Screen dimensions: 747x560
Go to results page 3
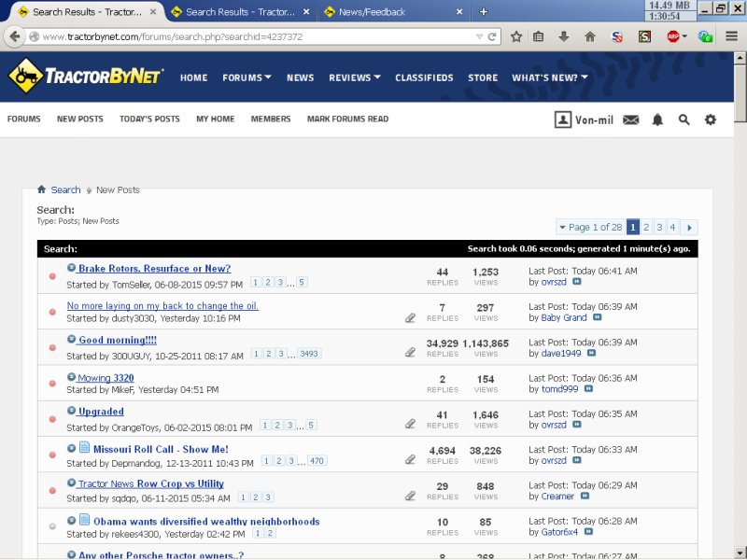(659, 227)
